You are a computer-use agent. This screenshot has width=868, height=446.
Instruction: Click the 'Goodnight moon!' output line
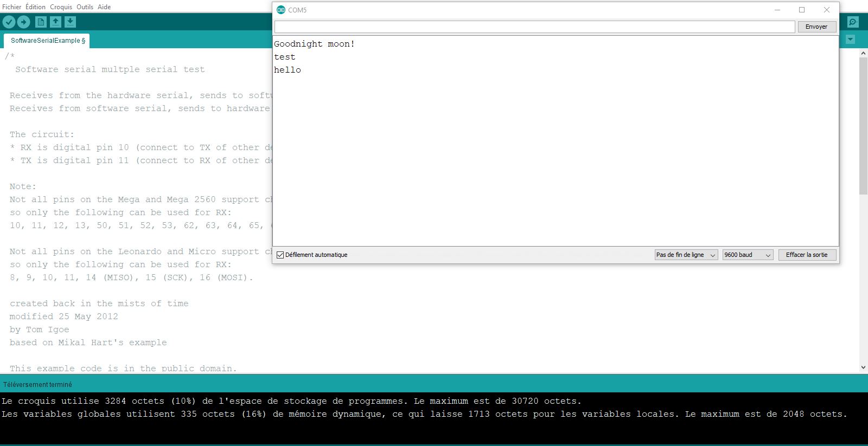pyautogui.click(x=314, y=44)
